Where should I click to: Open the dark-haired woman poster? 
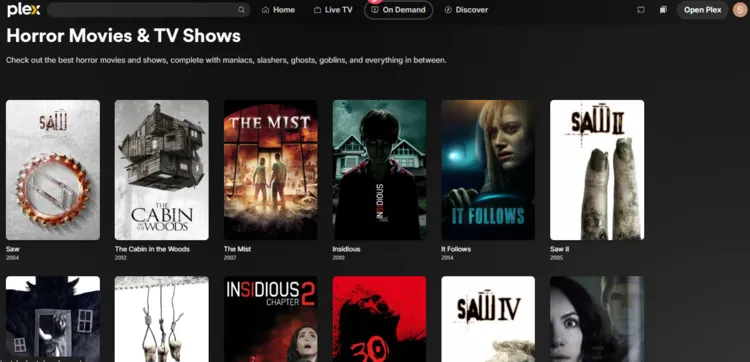(x=597, y=319)
